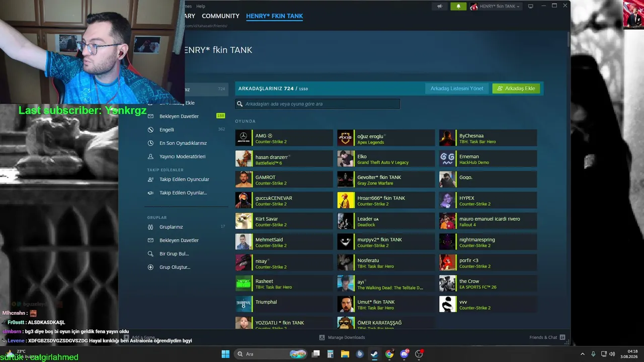Switch to the COMMUNITY tab
Screen dimensions: 644x362
220,16
